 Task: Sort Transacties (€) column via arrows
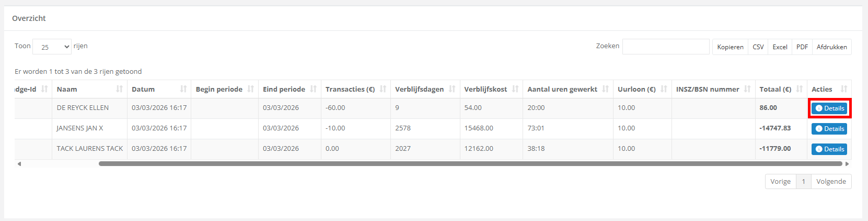click(383, 89)
